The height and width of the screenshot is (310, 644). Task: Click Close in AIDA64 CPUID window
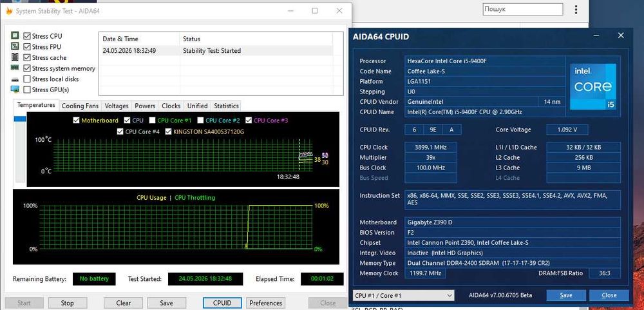(609, 295)
